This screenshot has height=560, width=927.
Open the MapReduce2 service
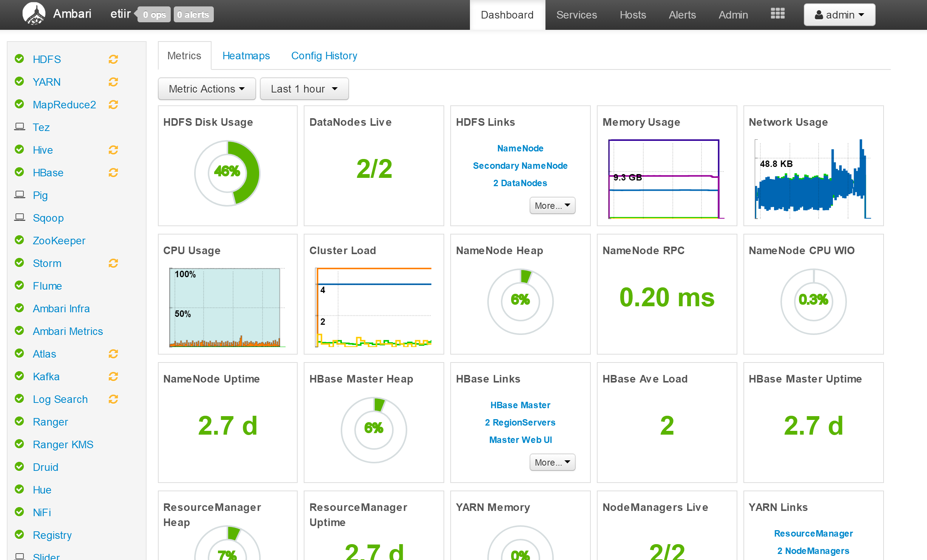(x=65, y=105)
